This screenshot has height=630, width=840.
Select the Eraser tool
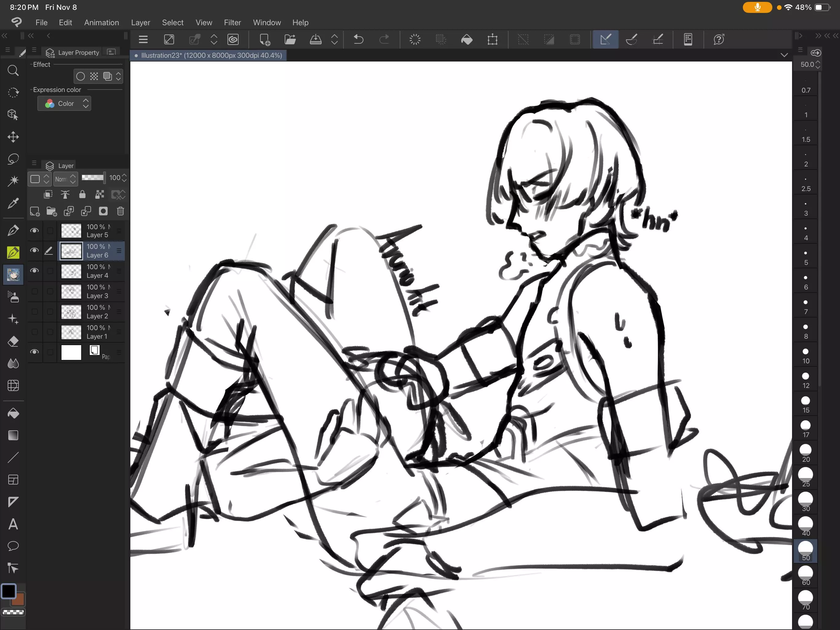coord(13,341)
